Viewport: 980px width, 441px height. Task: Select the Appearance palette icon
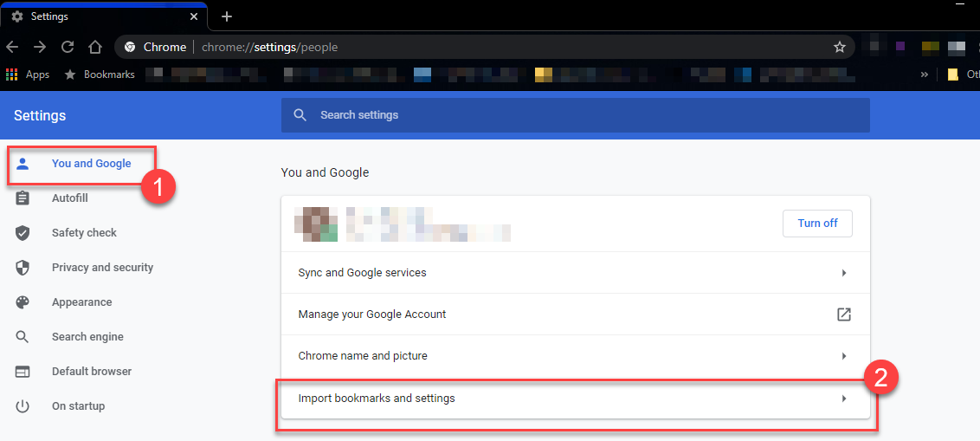(23, 302)
